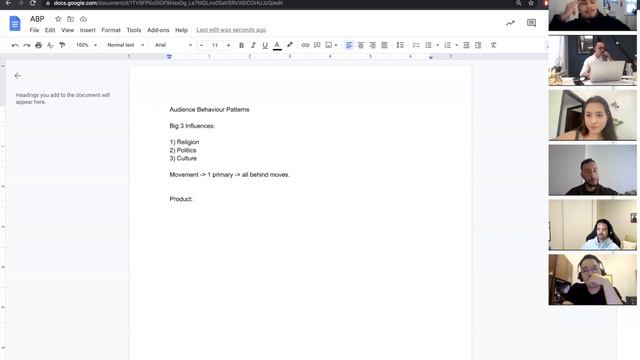
Task: Activate the paint format tool
Action: 62,45
